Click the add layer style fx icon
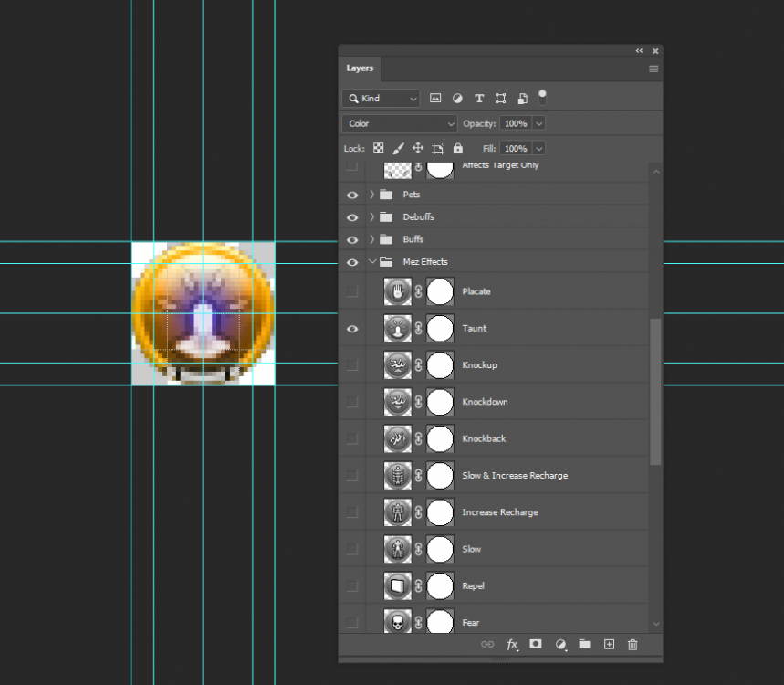Screen dimensions: 784x685 point(513,645)
